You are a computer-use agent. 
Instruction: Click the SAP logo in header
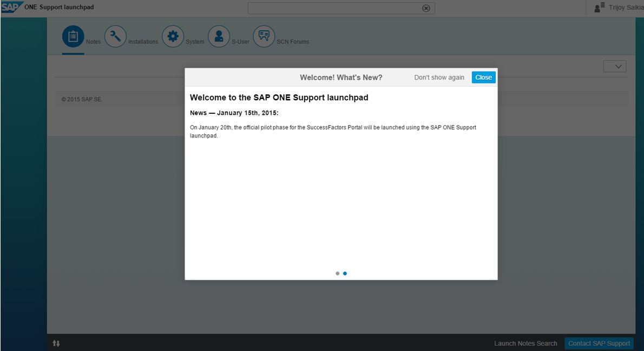(x=11, y=6)
